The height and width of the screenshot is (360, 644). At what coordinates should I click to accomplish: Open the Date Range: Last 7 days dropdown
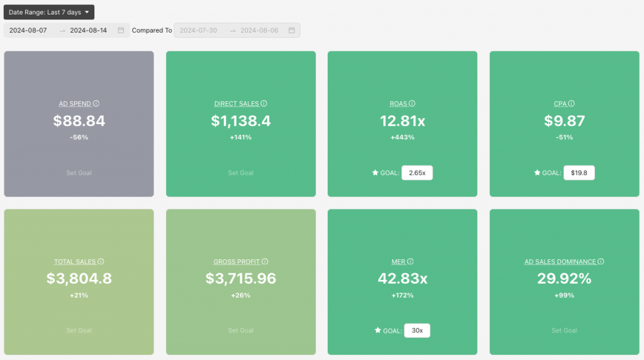(49, 12)
